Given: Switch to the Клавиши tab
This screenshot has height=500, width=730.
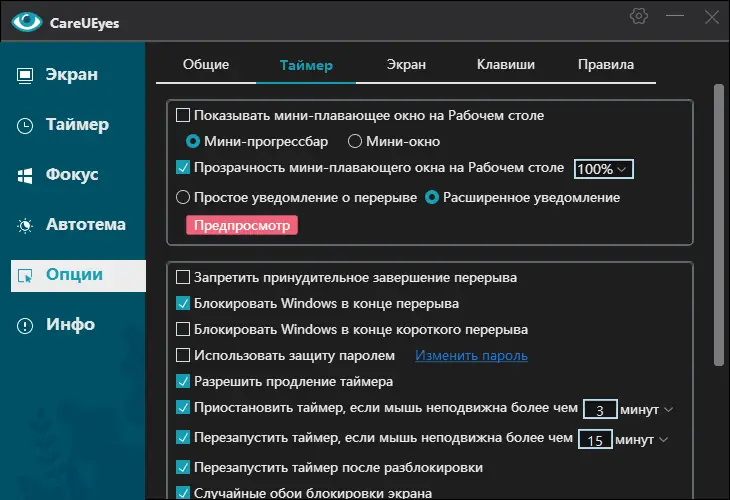Looking at the screenshot, I should click(506, 65).
